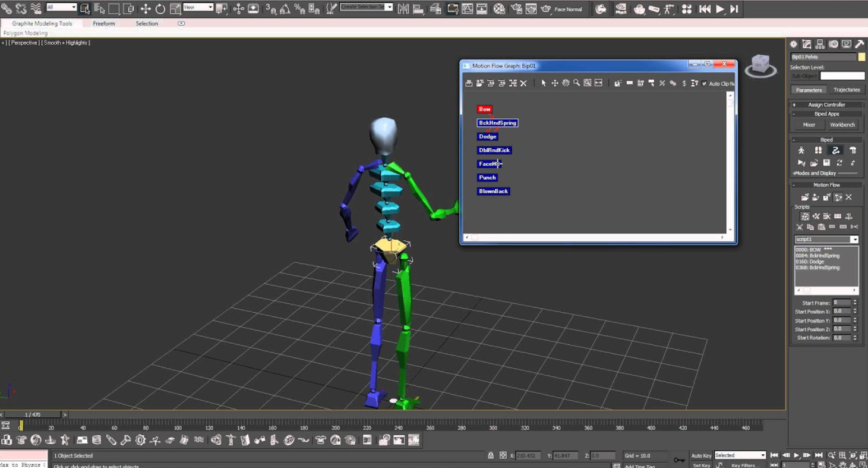Open the Mixer-related Biped Apps Mixer icon row save icon
The width and height of the screenshot is (868, 468).
[x=826, y=163]
